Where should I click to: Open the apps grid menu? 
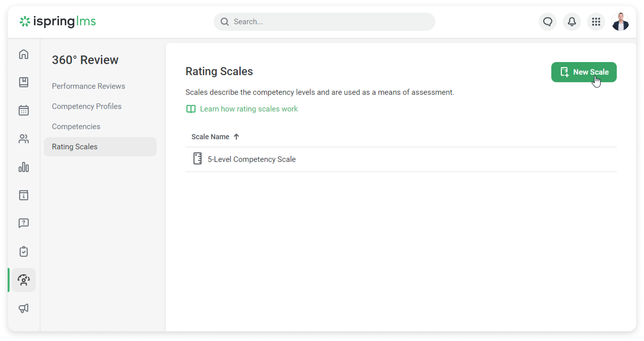click(596, 22)
